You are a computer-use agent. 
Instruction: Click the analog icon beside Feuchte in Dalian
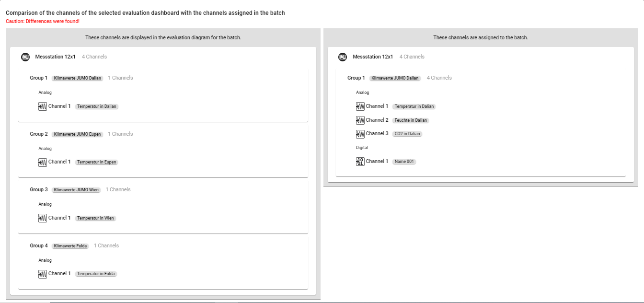(360, 120)
